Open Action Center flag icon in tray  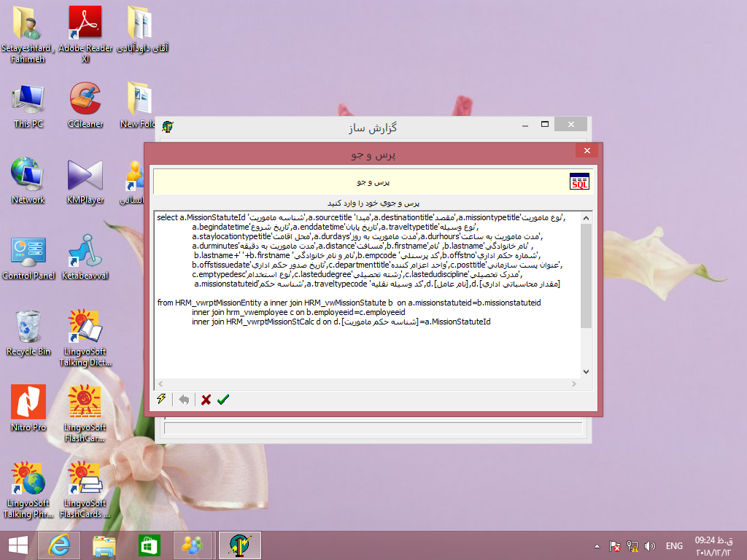point(614,545)
